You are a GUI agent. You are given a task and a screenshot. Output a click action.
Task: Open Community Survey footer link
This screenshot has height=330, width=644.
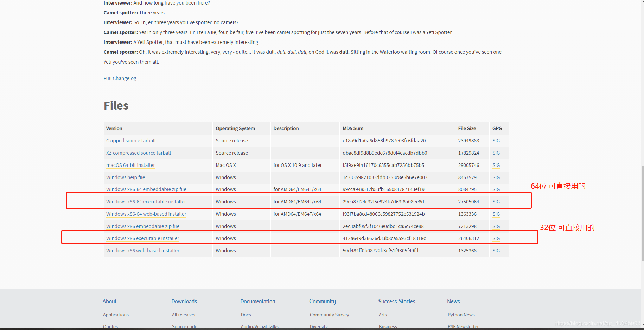coord(330,315)
